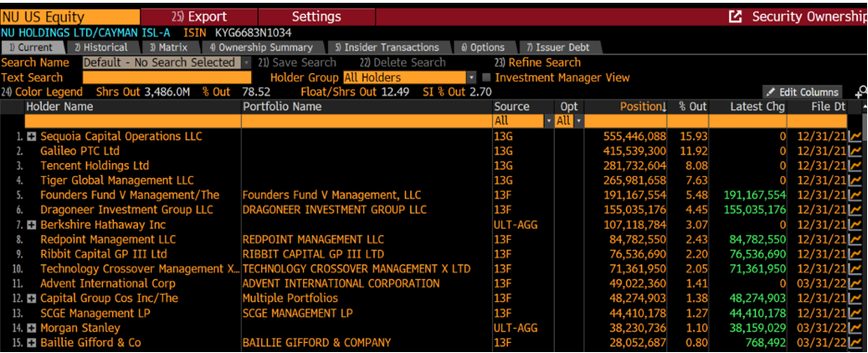Click the Text Search input field
Image resolution: width=868 pixels, height=353 pixels.
pyautogui.click(x=167, y=78)
